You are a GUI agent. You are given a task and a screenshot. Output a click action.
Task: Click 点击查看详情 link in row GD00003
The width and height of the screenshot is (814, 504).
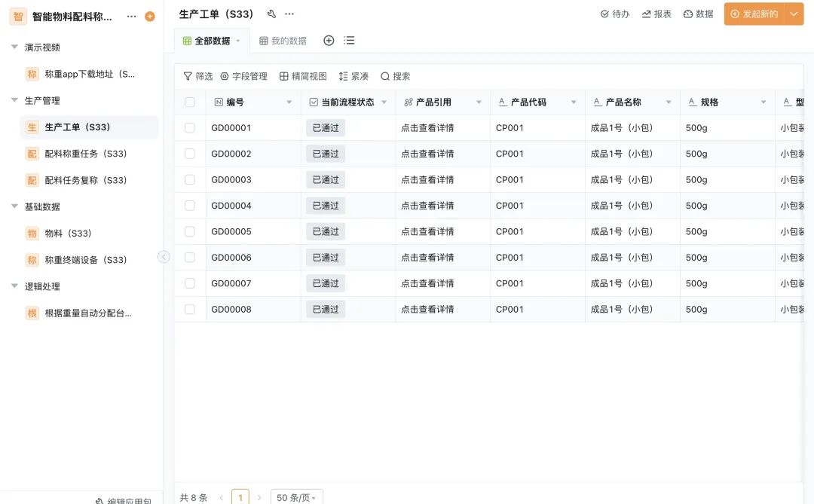coord(427,180)
